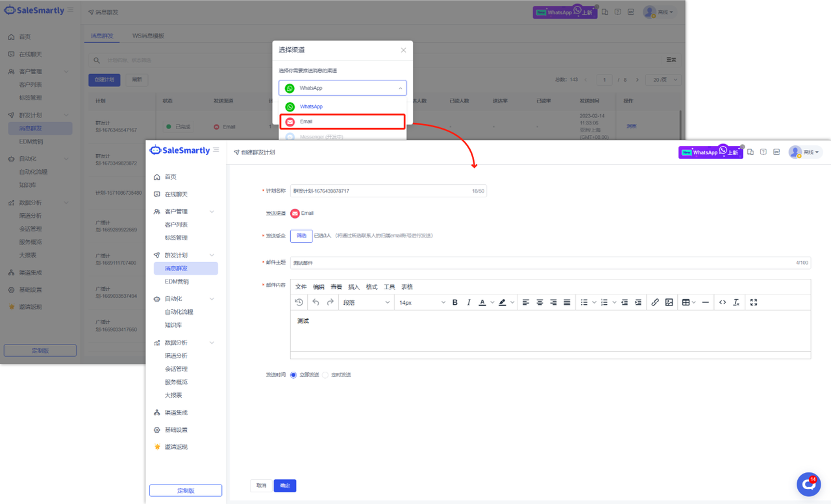Open the 插入 menu in the editor
This screenshot has width=831, height=504.
coord(354,287)
